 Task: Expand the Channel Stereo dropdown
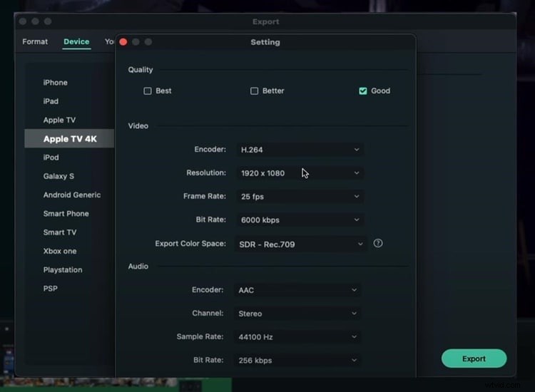click(297, 314)
